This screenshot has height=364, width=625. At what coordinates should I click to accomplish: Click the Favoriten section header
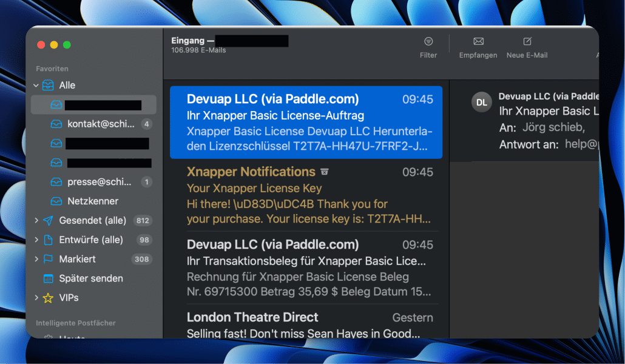click(x=52, y=69)
